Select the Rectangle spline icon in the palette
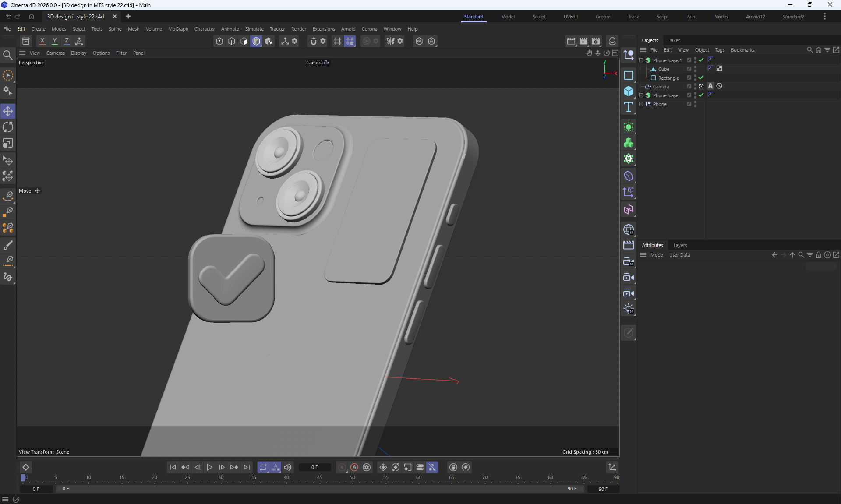Viewport: 841px width, 504px height. tap(629, 75)
